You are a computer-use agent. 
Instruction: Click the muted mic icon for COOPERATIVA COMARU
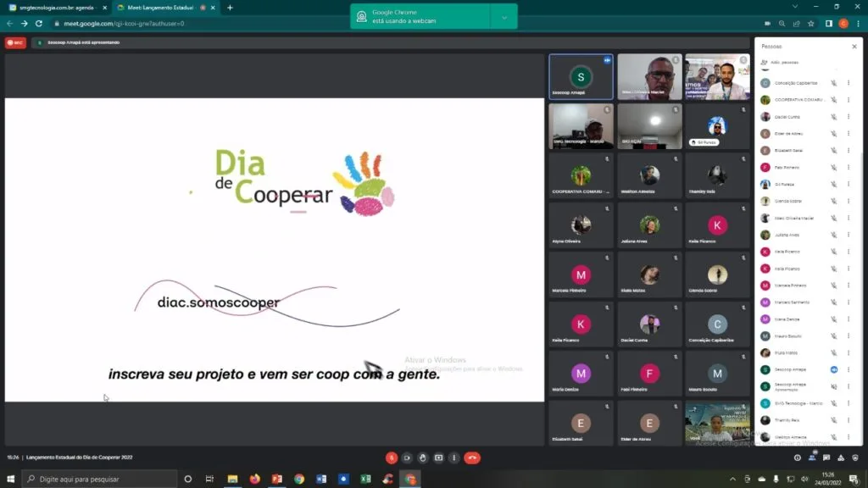(834, 100)
